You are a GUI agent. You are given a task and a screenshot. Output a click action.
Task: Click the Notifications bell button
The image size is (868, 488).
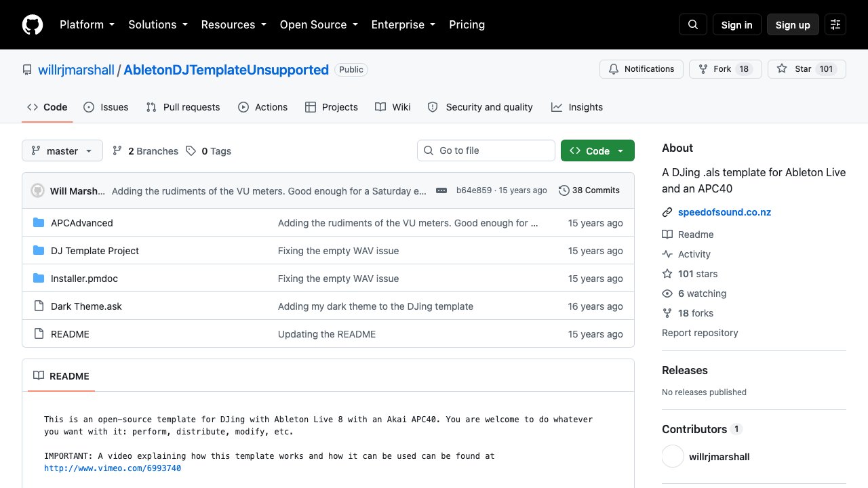(x=642, y=69)
